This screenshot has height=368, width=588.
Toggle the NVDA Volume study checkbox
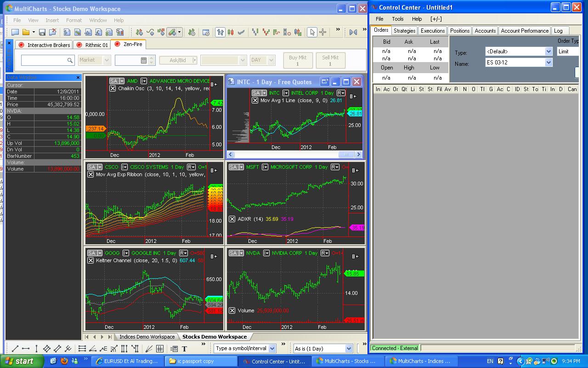pyautogui.click(x=232, y=310)
